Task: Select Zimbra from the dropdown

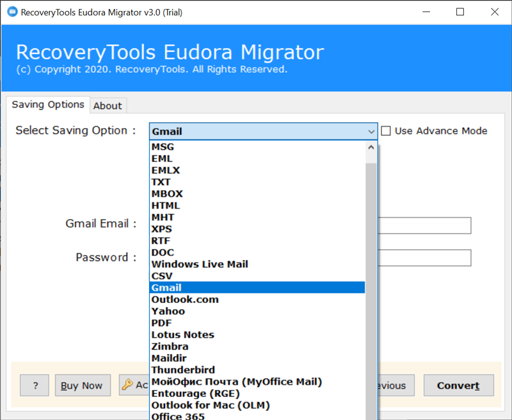Action: 257,347
